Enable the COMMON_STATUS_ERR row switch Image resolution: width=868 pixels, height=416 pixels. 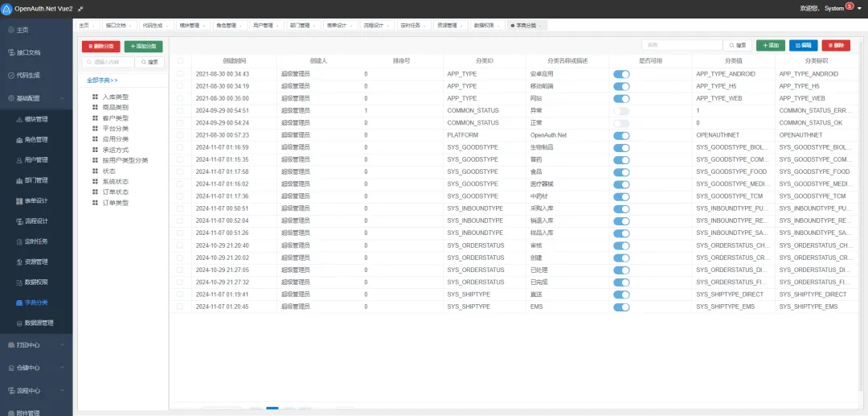(x=621, y=111)
